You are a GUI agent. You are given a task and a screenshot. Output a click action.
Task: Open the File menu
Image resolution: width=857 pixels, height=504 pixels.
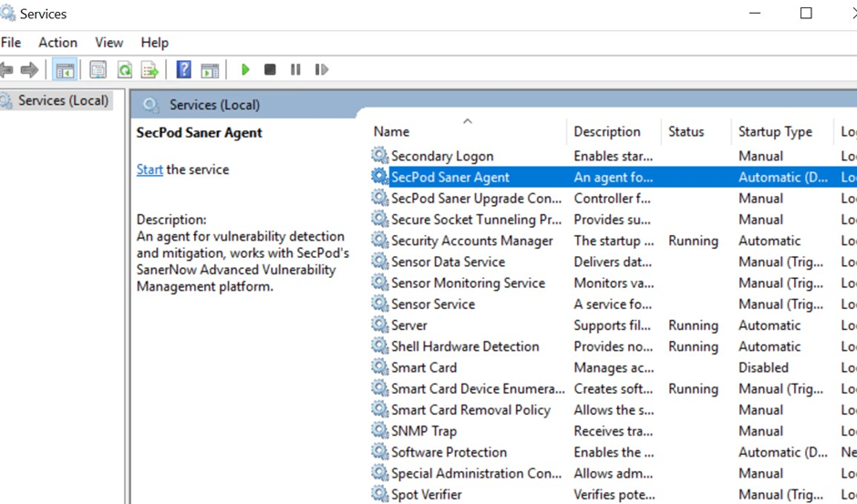coord(11,43)
